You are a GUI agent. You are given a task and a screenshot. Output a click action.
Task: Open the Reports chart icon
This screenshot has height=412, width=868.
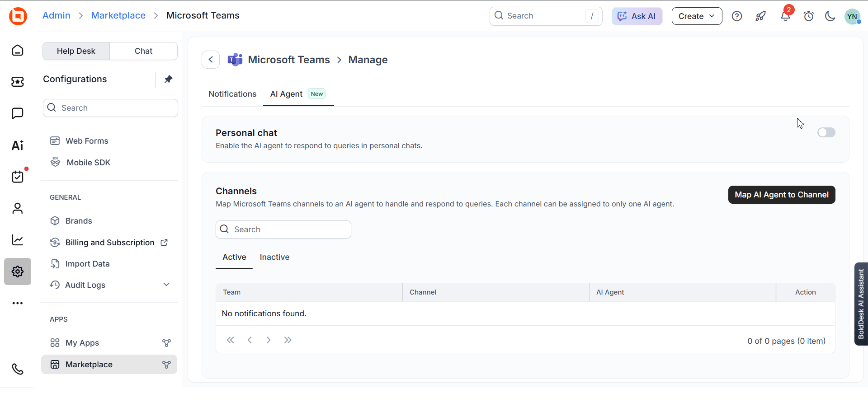18,240
